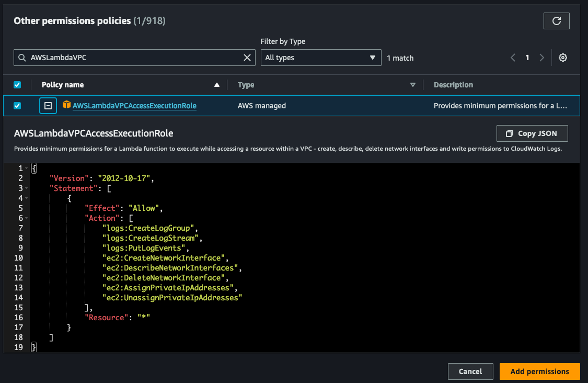Collapse the AWSLambdaVPCAccessExecutionRole policy details
This screenshot has width=588, height=383.
(x=48, y=105)
